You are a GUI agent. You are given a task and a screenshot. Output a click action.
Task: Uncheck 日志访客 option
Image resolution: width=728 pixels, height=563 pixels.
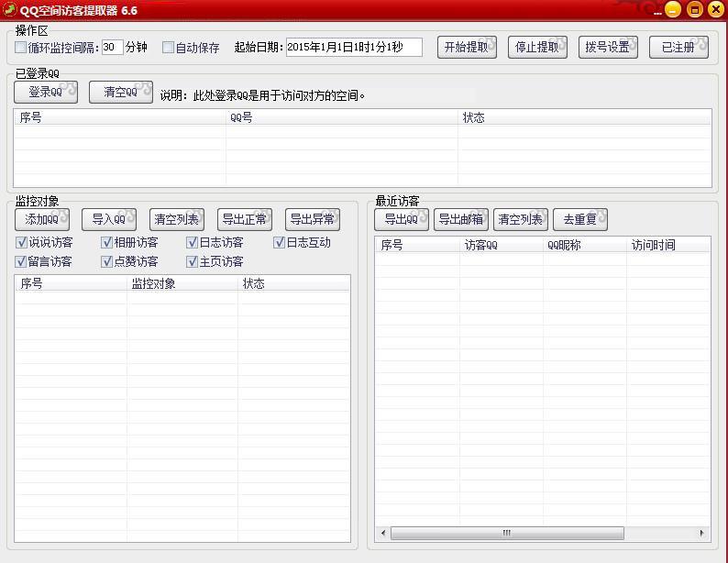coord(193,242)
